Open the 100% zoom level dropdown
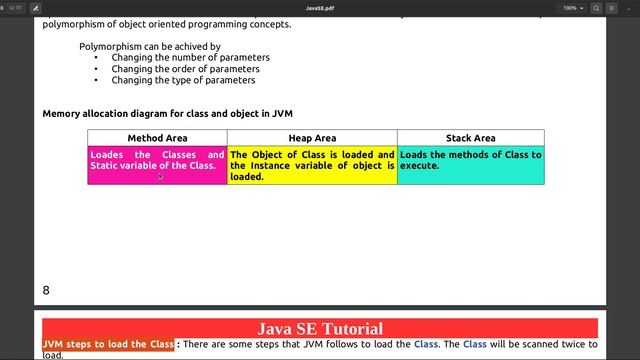This screenshot has height=360, width=640. (x=573, y=8)
